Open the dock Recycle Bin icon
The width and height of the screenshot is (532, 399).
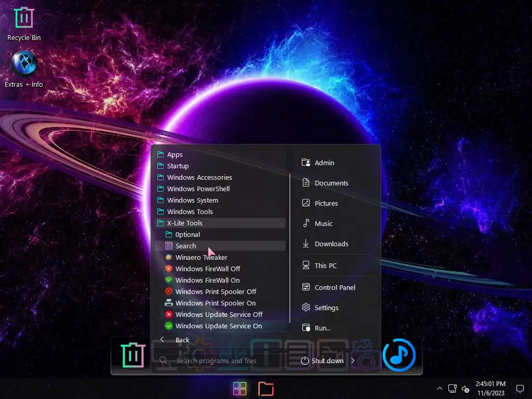pyautogui.click(x=133, y=355)
